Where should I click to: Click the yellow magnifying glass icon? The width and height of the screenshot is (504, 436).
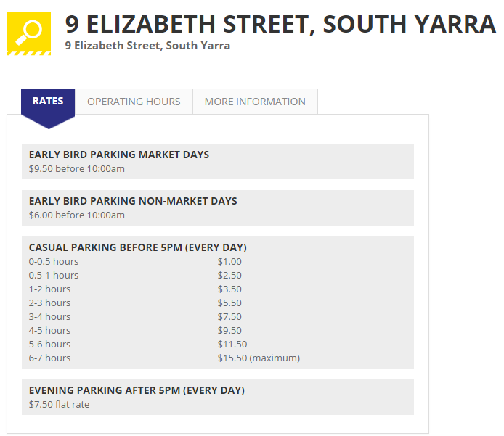29,33
